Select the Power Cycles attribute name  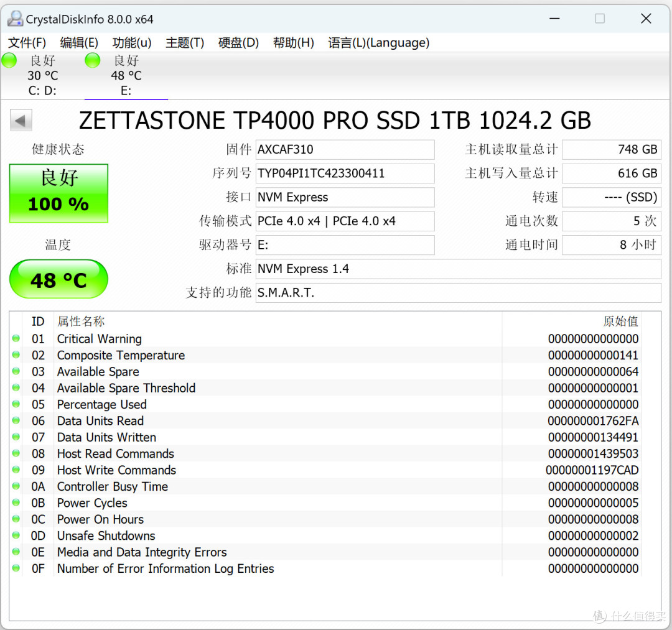[x=92, y=503]
